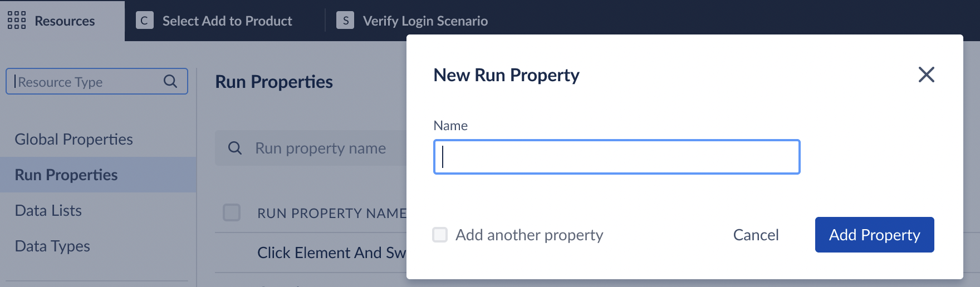Screen dimensions: 980x287
Task: Close the New Run Property dialog
Action: [x=926, y=75]
